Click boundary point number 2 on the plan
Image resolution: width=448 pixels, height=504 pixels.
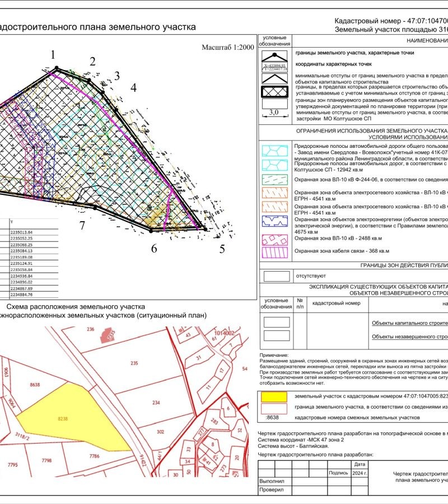[x=92, y=61]
